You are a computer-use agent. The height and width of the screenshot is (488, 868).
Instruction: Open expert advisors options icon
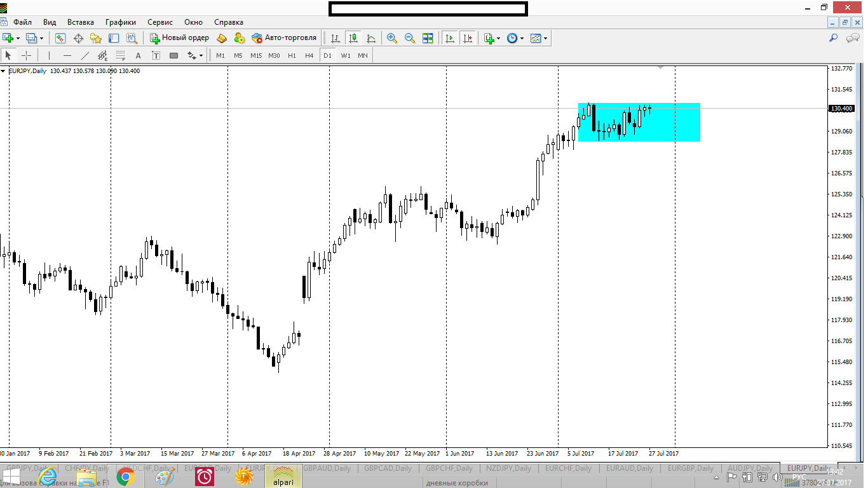pos(240,38)
